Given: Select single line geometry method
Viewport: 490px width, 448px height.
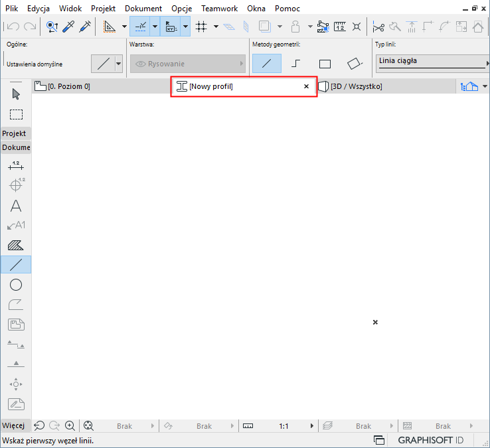Looking at the screenshot, I should (266, 64).
